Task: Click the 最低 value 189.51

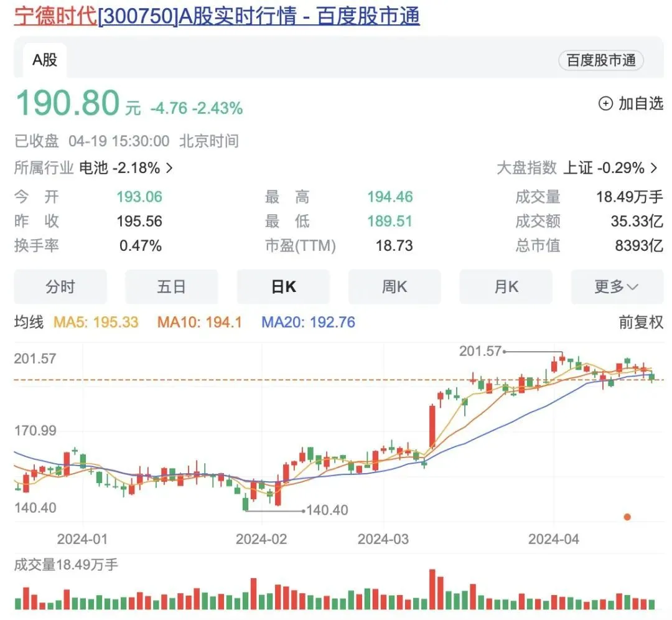Action: coord(390,221)
